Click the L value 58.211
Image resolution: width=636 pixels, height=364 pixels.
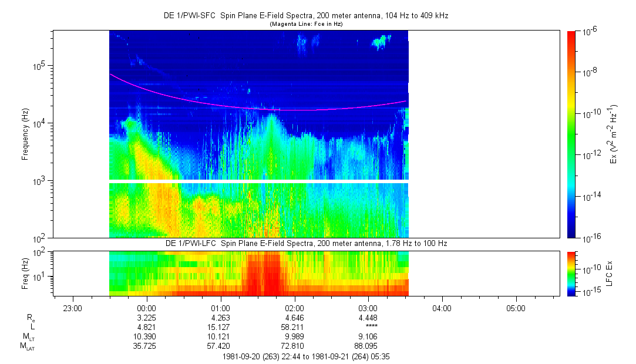(294, 326)
